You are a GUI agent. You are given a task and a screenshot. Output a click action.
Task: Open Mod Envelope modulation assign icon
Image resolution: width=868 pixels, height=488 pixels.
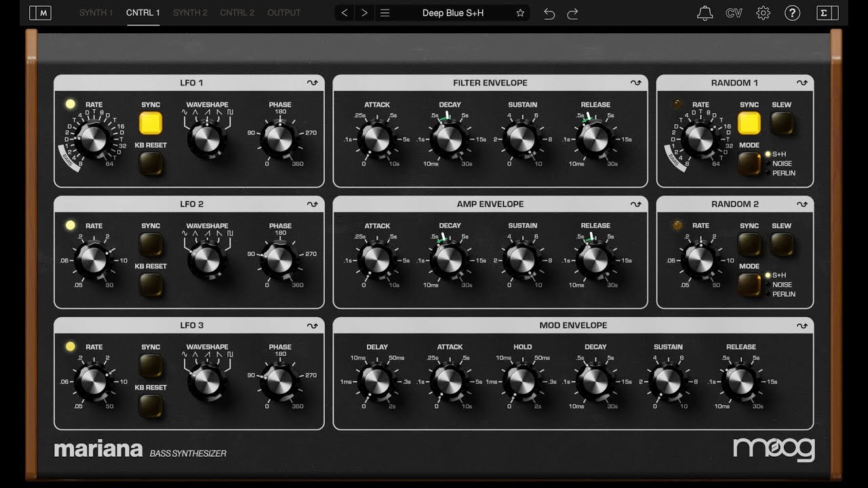[802, 325]
